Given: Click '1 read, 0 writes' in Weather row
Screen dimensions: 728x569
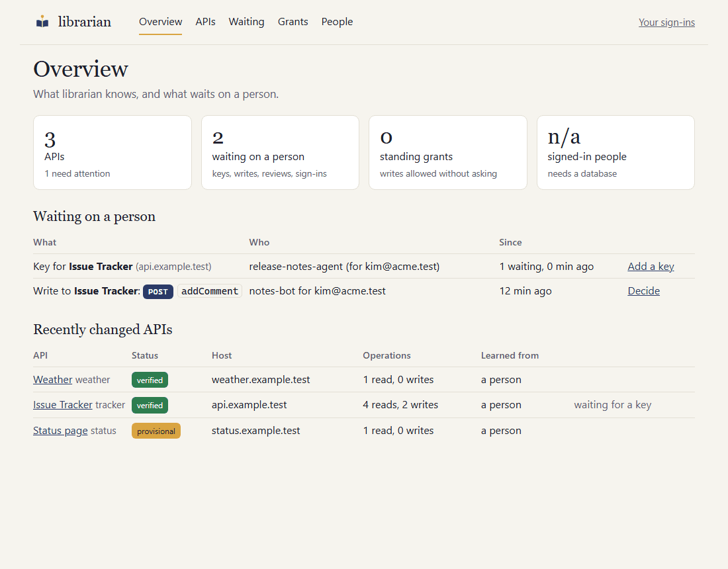Looking at the screenshot, I should tap(398, 380).
